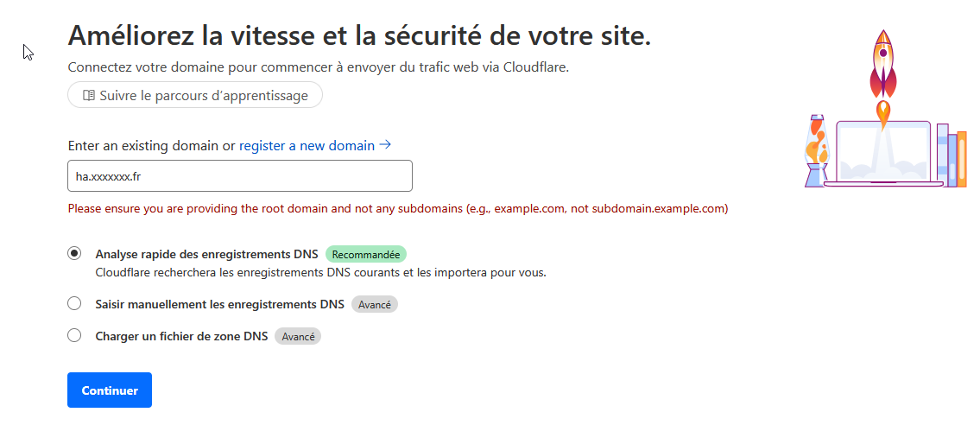Click the blue Continuer button
980x444 pixels.
[110, 390]
